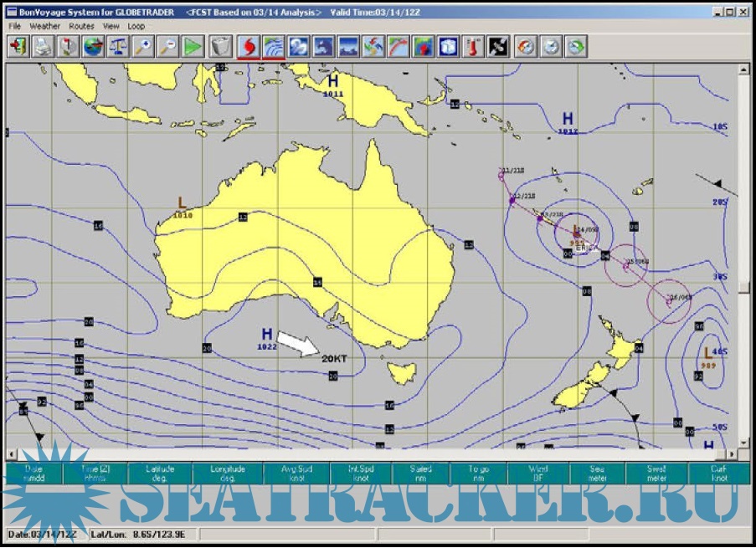This screenshot has width=756, height=548.
Task: Click the balance scales icon
Action: coord(118,47)
